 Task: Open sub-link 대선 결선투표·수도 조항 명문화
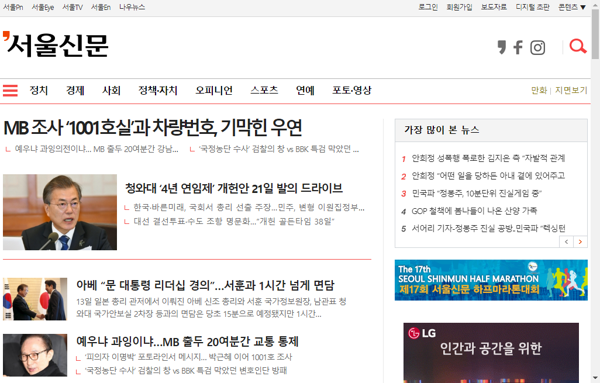[x=234, y=222]
